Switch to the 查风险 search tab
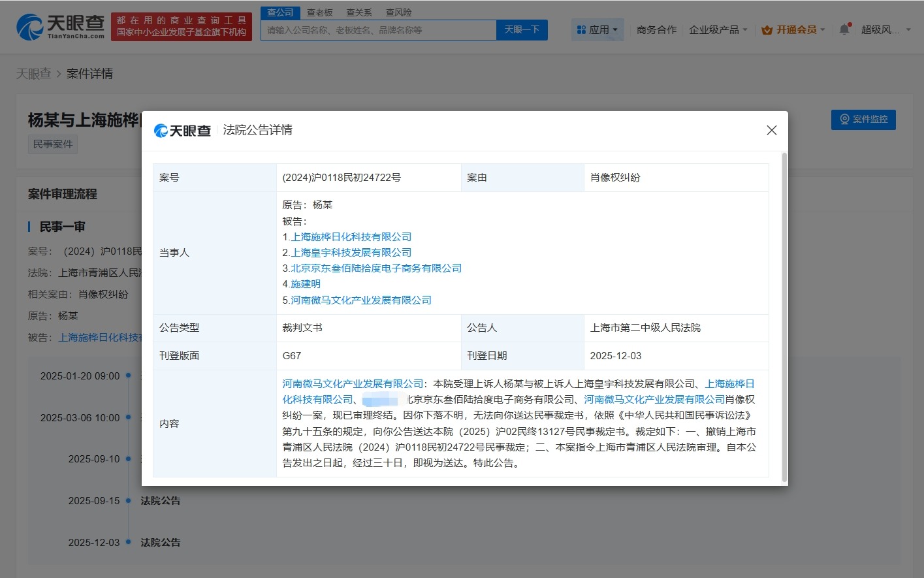924x578 pixels. coord(398,12)
